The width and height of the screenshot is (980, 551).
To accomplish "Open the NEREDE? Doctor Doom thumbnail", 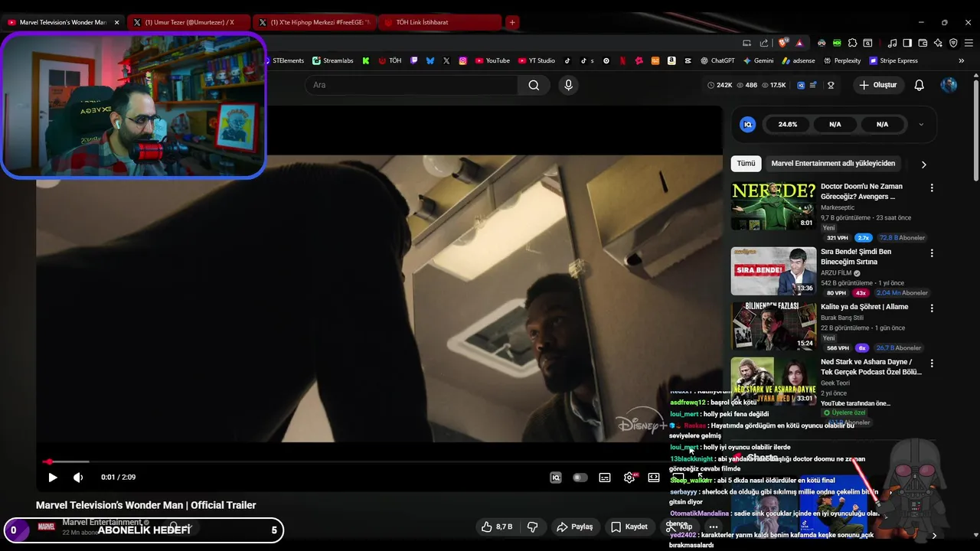I will (x=773, y=206).
